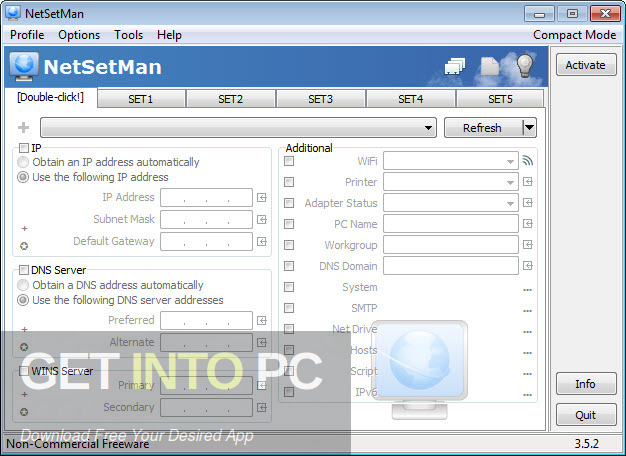Get current Alternate DNS arrow icon
The height and width of the screenshot is (456, 626).
pyautogui.click(x=262, y=342)
